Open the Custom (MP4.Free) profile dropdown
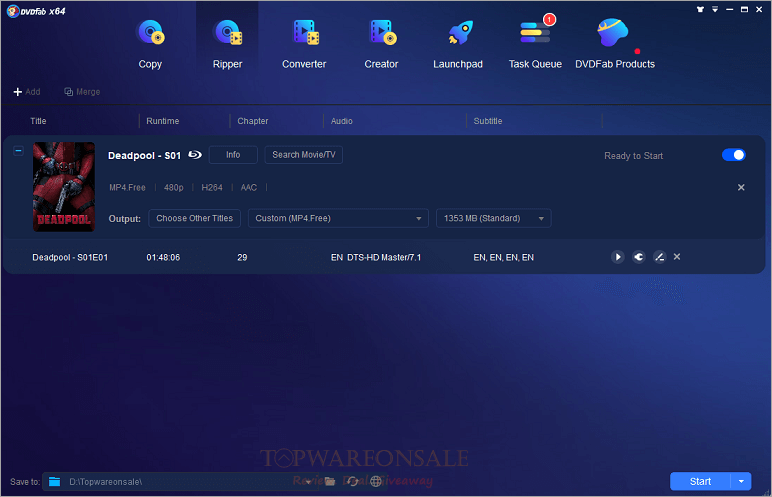Image resolution: width=772 pixels, height=497 pixels. pos(338,218)
